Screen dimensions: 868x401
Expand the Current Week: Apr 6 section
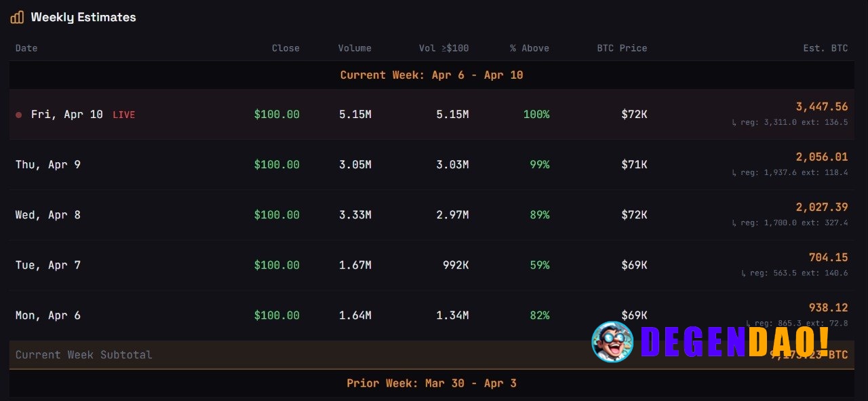[431, 75]
